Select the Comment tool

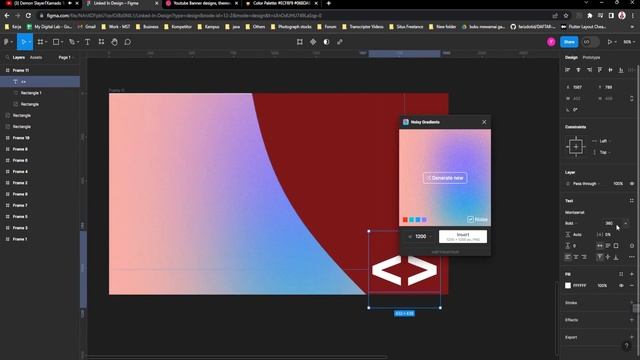tap(128, 42)
